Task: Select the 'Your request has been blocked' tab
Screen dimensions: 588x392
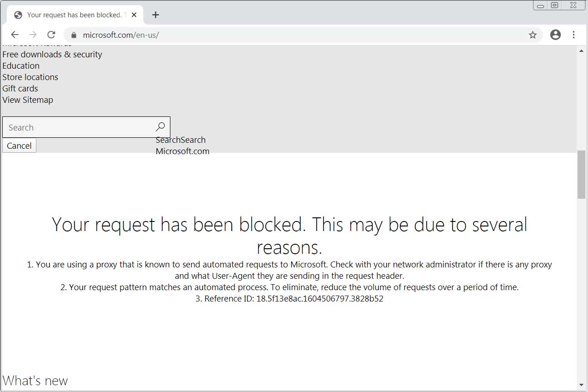Action: tap(75, 15)
